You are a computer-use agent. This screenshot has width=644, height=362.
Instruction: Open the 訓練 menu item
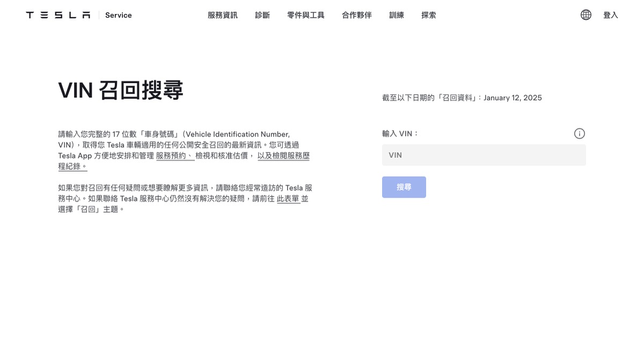point(397,15)
